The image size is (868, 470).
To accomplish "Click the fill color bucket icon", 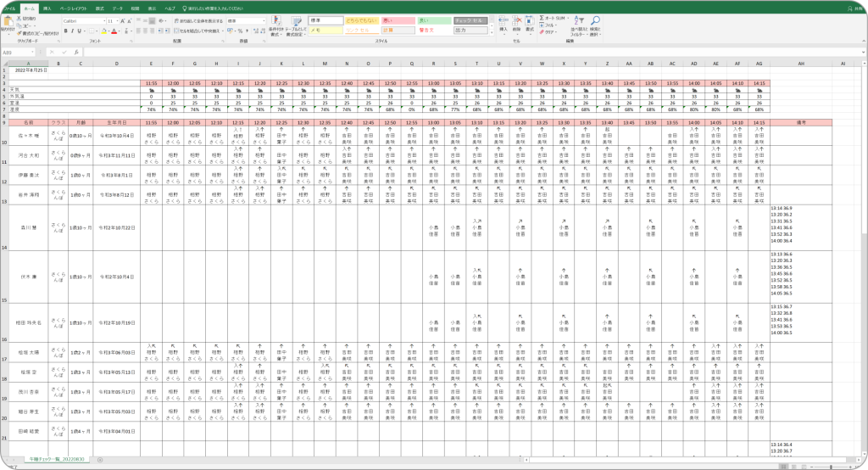I will tap(104, 31).
